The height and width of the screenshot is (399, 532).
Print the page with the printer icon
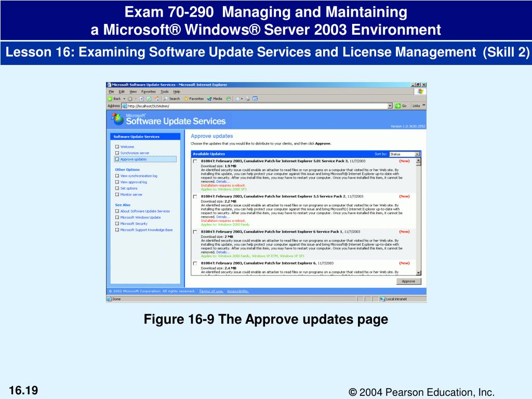click(x=248, y=99)
